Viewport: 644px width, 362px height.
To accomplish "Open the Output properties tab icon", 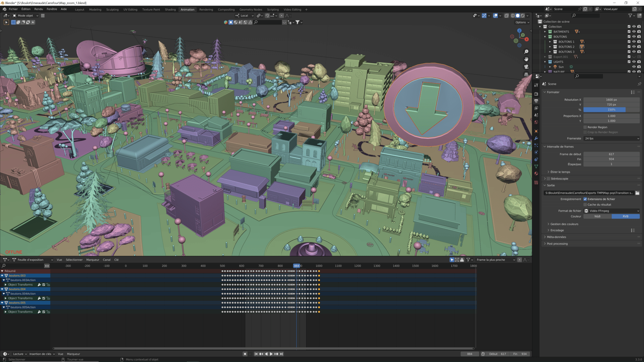I will point(536,101).
